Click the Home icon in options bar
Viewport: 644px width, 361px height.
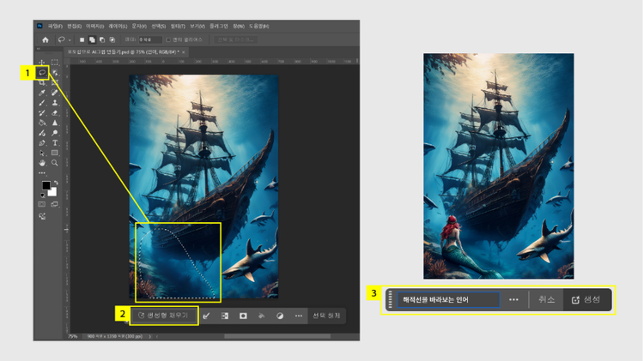(x=46, y=39)
